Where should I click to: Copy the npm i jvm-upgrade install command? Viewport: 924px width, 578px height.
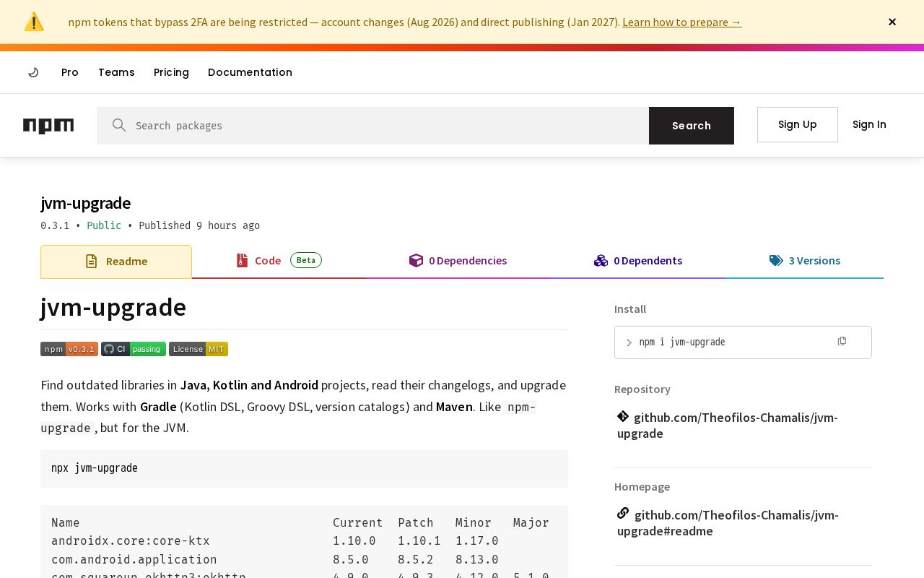click(x=842, y=341)
